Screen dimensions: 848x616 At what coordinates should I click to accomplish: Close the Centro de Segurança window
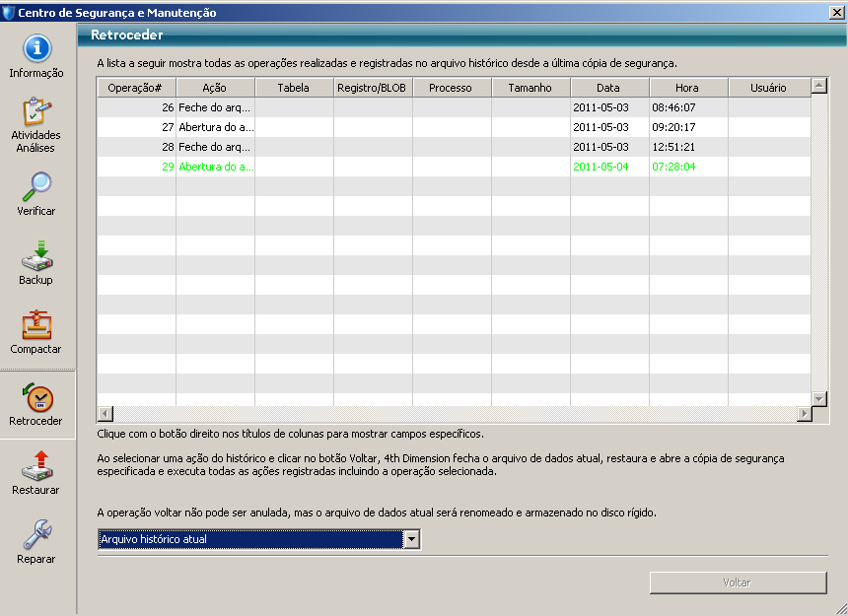(x=836, y=13)
